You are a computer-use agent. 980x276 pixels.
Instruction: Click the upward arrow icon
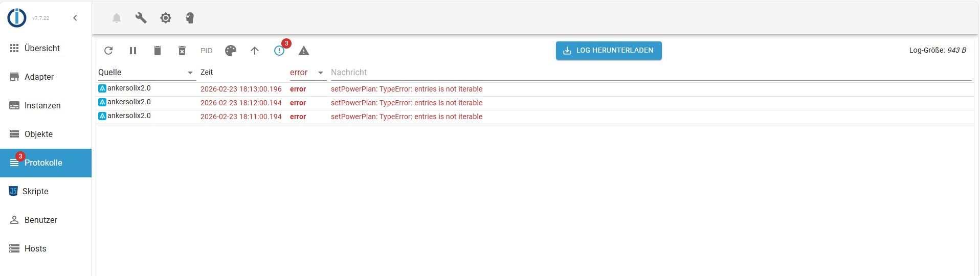(x=255, y=51)
